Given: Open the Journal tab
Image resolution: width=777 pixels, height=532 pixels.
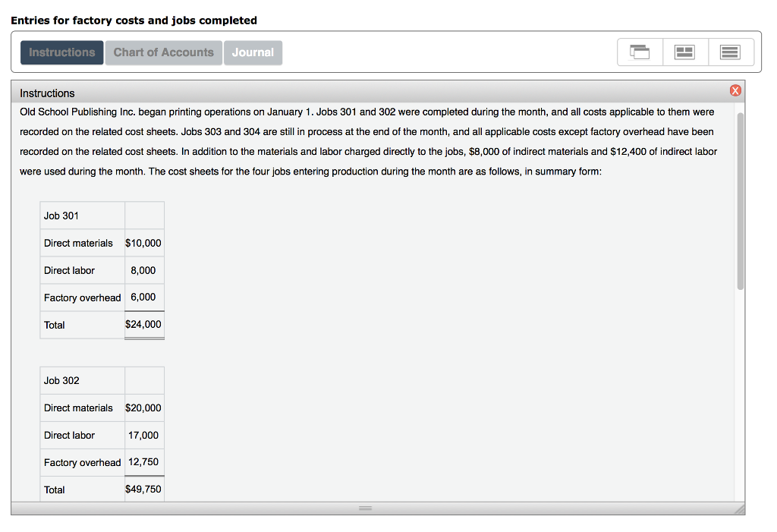Looking at the screenshot, I should 253,52.
